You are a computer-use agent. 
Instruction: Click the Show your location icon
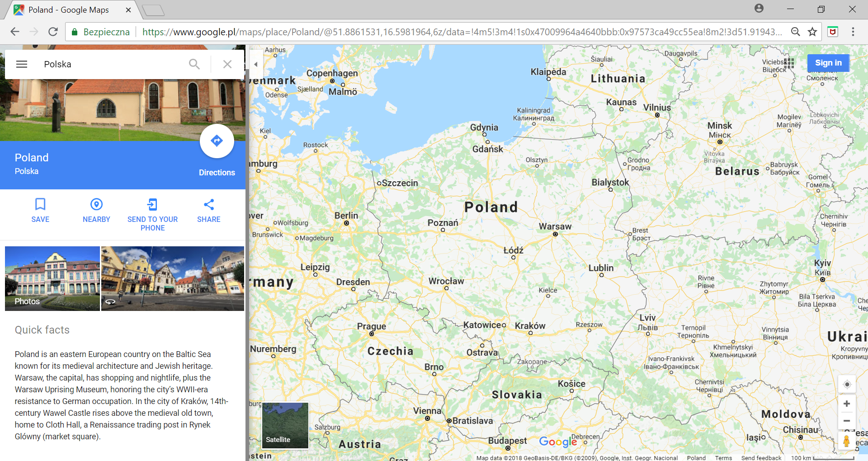847,384
